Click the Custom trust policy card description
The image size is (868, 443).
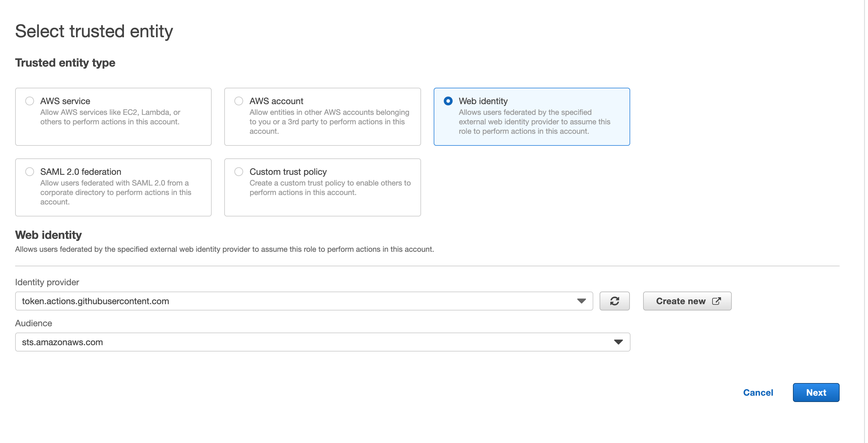330,187
